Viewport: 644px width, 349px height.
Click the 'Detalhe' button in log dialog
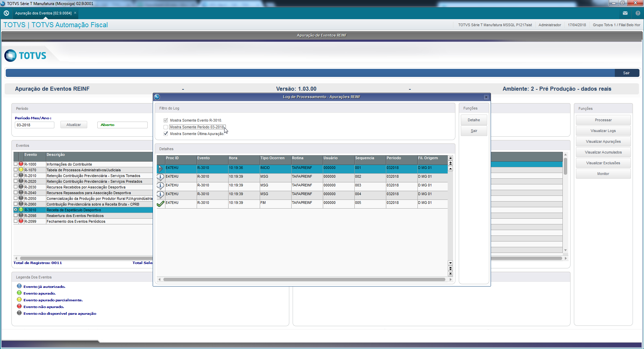[x=474, y=120]
